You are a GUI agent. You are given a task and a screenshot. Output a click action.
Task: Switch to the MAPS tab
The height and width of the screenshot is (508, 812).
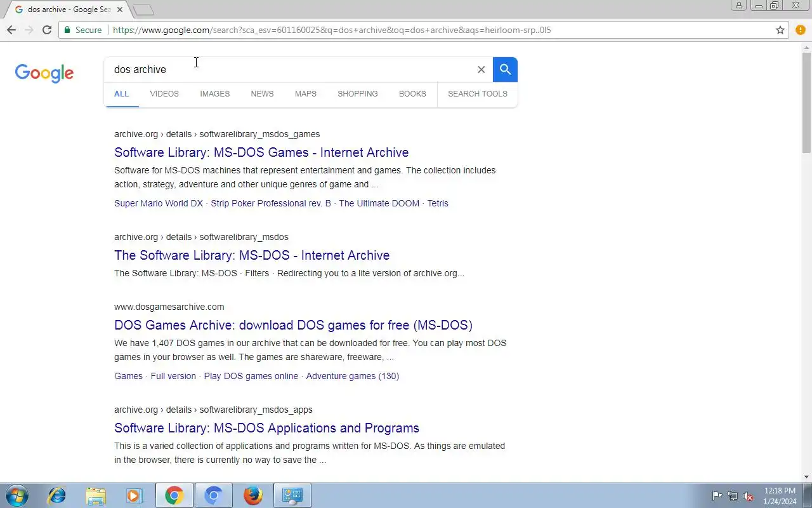[305, 94]
